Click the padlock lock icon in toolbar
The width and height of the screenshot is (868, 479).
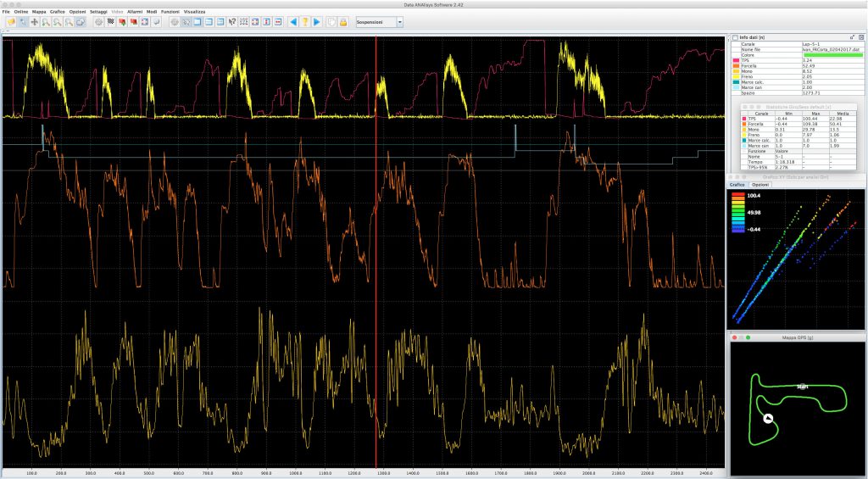[x=343, y=21]
